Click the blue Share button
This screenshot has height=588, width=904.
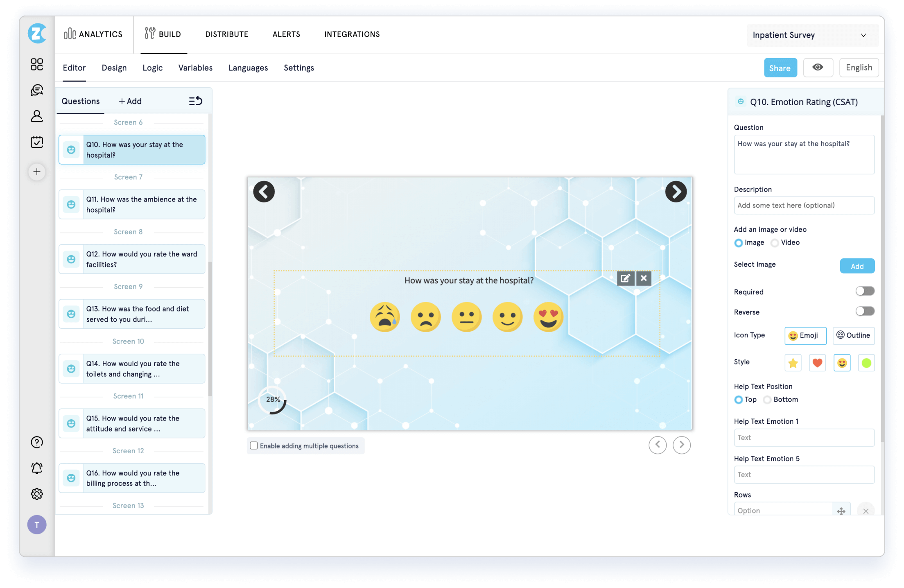click(780, 68)
